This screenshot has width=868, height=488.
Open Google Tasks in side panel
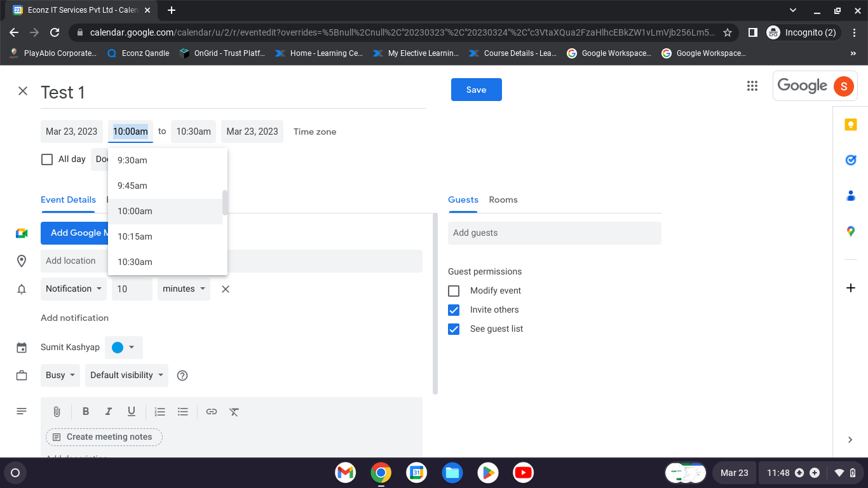tap(851, 160)
